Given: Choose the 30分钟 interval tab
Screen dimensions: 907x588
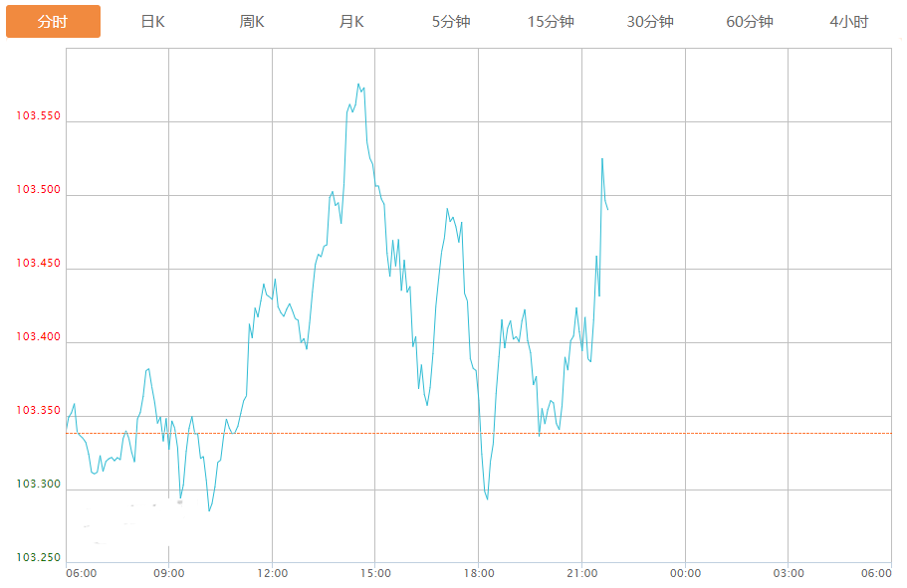Looking at the screenshot, I should point(650,22).
